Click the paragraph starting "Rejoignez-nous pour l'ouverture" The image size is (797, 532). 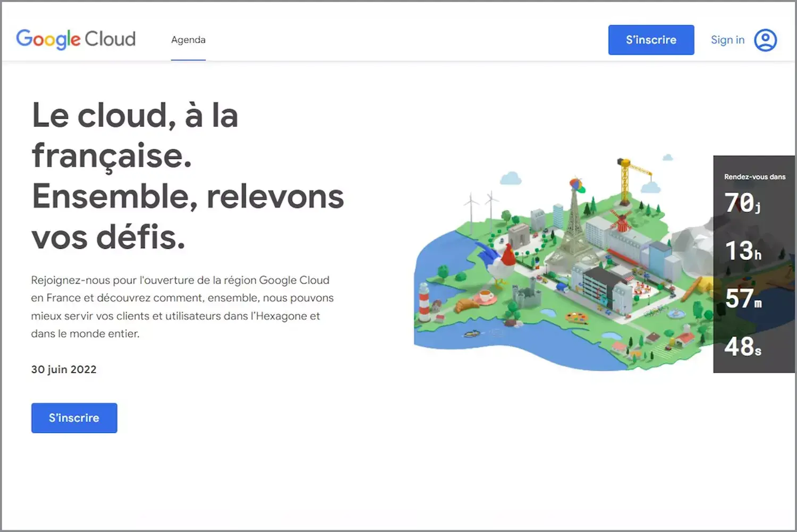[x=182, y=307]
